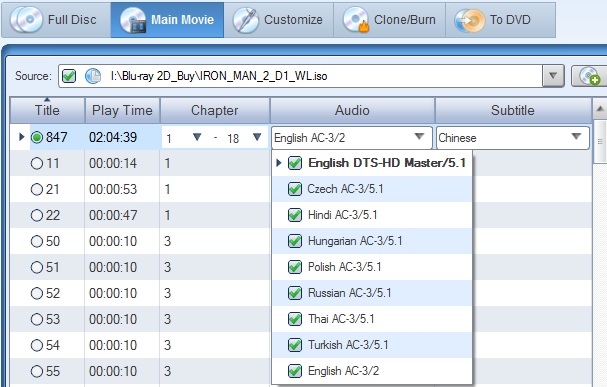The height and width of the screenshot is (387, 607).
Task: Uncheck Turkish AC-3/5.1 audio track
Action: (x=295, y=345)
